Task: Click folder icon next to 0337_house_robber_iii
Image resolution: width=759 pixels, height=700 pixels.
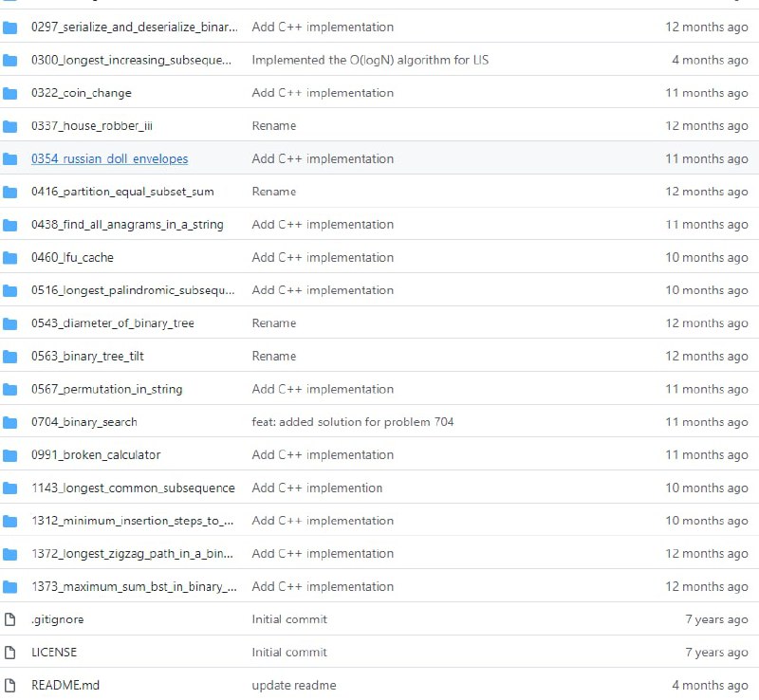Action: 10,126
